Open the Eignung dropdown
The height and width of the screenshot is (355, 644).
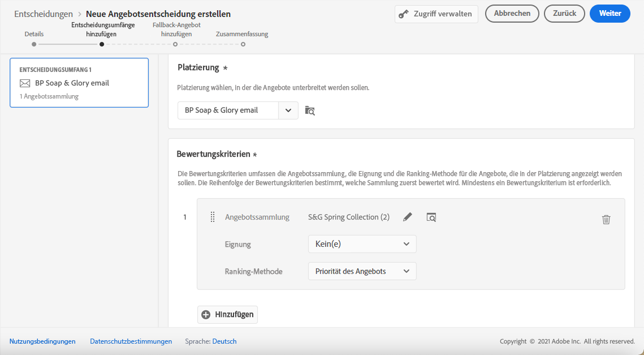[x=362, y=244]
